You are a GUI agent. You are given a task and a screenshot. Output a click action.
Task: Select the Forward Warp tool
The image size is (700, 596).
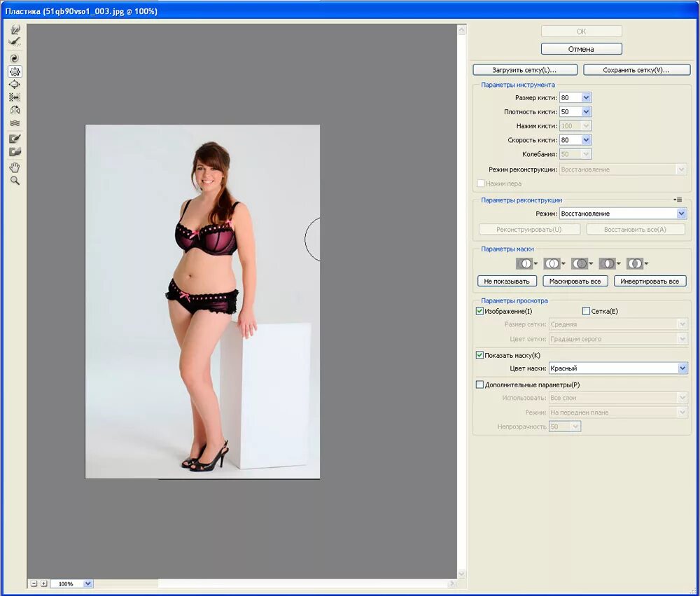(15, 29)
